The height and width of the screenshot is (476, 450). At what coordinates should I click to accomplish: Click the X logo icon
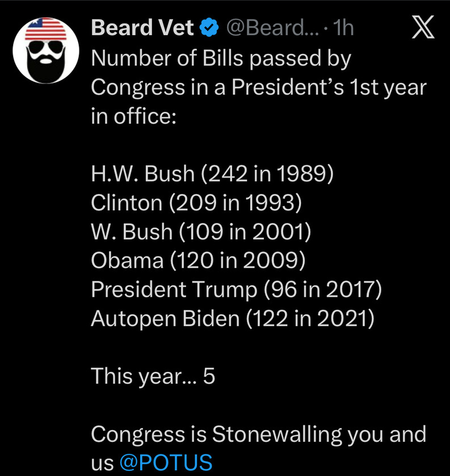coord(422,28)
